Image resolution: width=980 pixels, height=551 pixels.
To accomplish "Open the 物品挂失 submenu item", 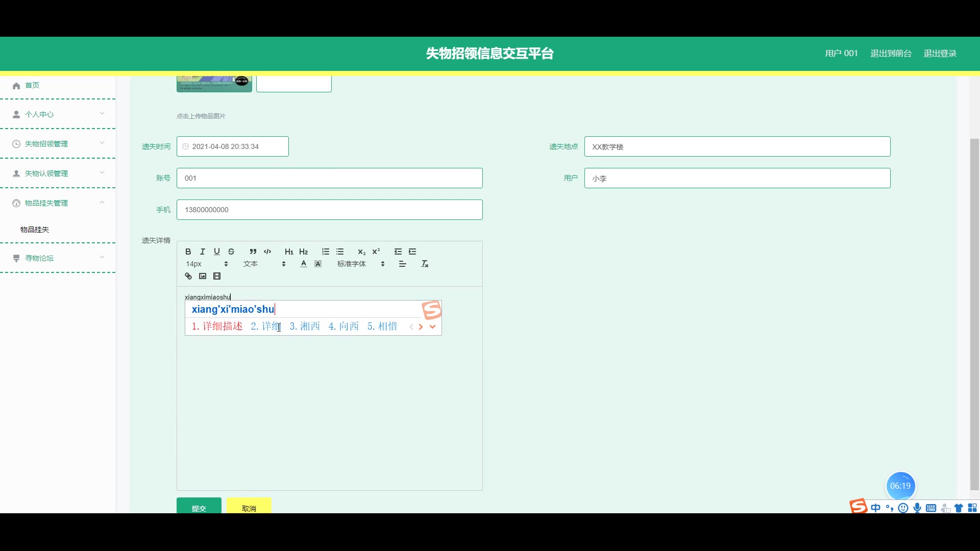I will pyautogui.click(x=35, y=230).
